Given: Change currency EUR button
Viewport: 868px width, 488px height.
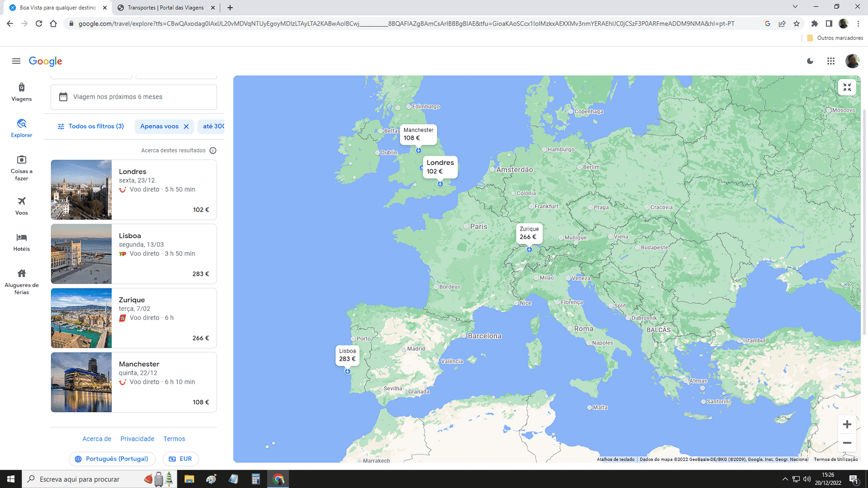Looking at the screenshot, I should click(x=181, y=459).
